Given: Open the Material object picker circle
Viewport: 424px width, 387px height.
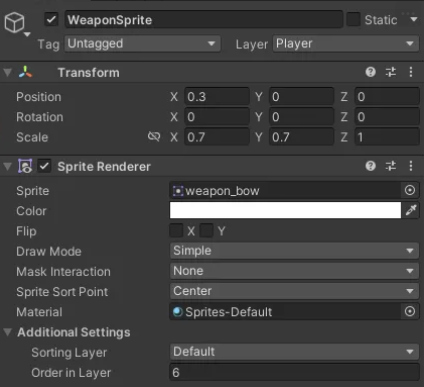Looking at the screenshot, I should coord(410,311).
